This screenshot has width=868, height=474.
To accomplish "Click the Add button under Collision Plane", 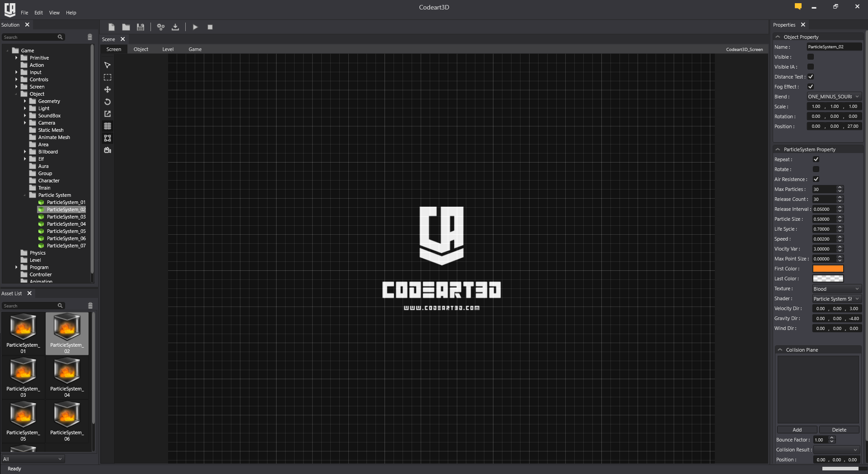I will [797, 430].
